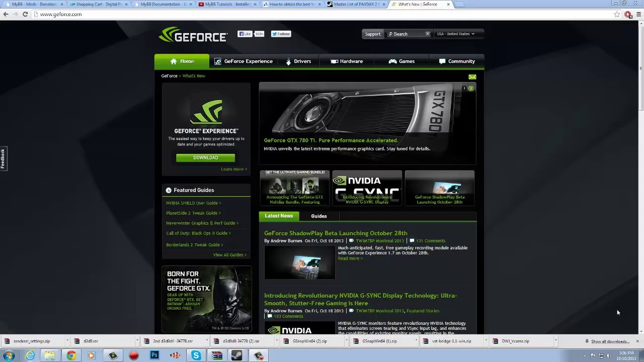Screen dimensions: 644x362
Task: Open the Drivers menu
Action: pyautogui.click(x=298, y=61)
